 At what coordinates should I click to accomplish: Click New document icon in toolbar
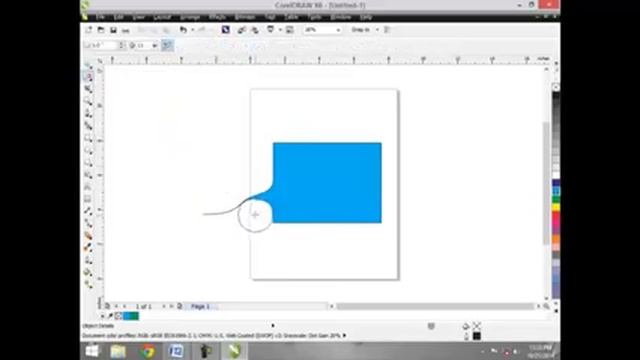click(x=89, y=30)
